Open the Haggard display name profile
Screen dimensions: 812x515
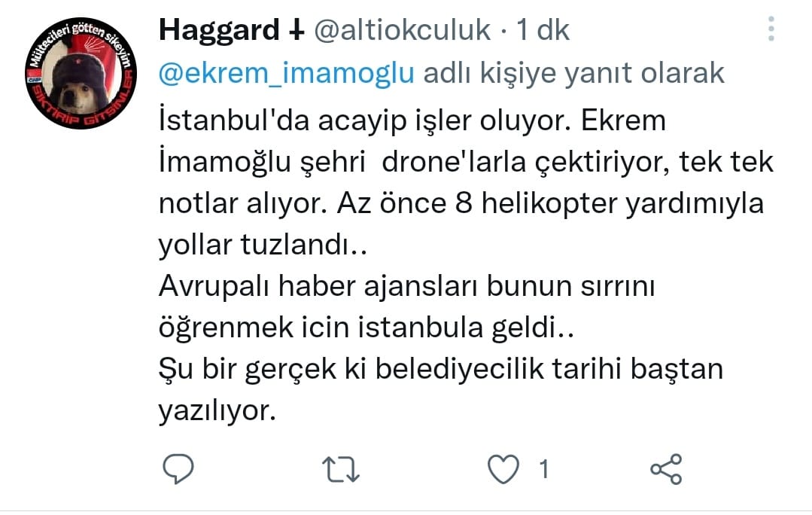[x=219, y=30]
